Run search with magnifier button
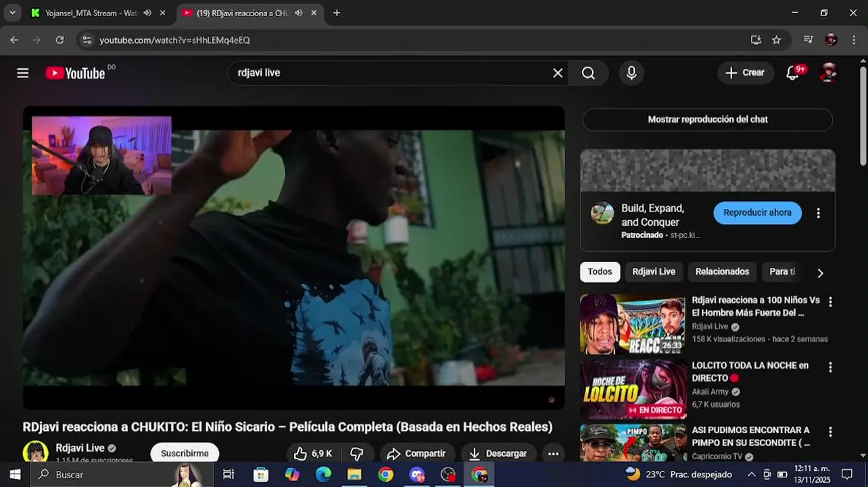868x487 pixels. pos(588,73)
